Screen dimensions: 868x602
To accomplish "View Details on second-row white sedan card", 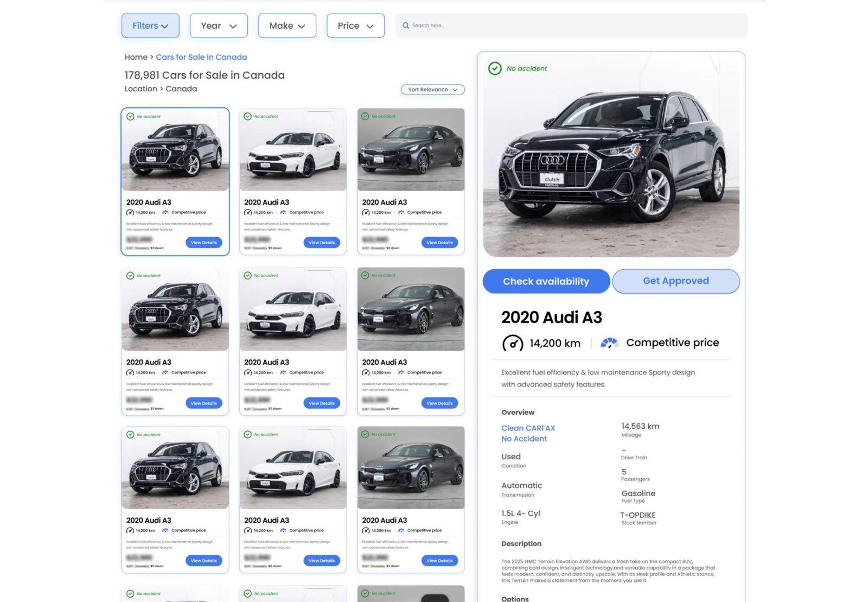I will pos(322,403).
